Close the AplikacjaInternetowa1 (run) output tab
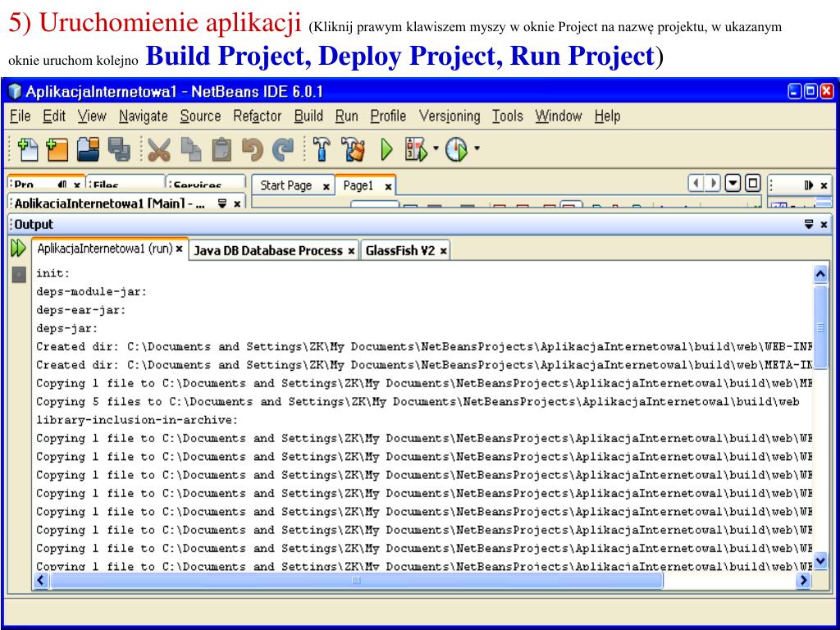This screenshot has width=840, height=630. click(x=180, y=249)
